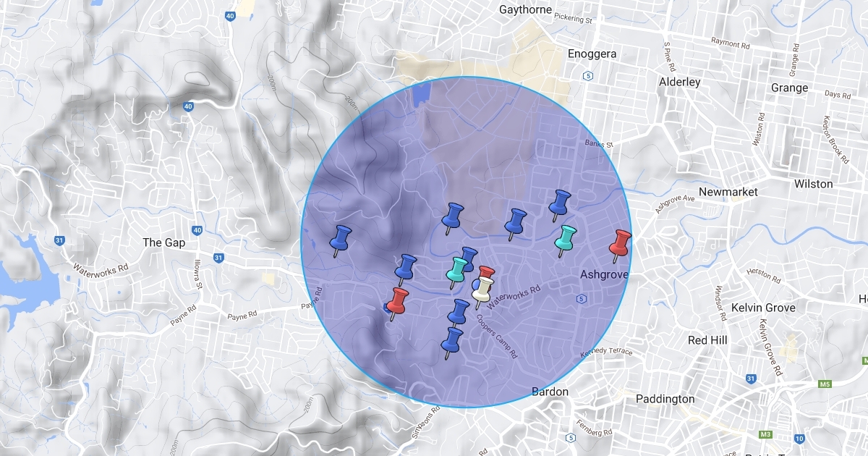
Task: Select the Kedron Brook Rd label
Action: (835, 140)
